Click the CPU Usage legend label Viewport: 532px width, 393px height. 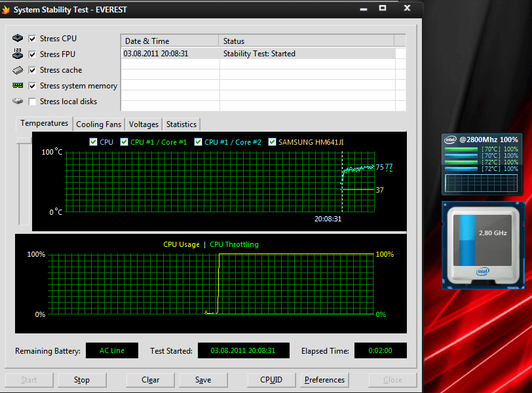click(181, 244)
